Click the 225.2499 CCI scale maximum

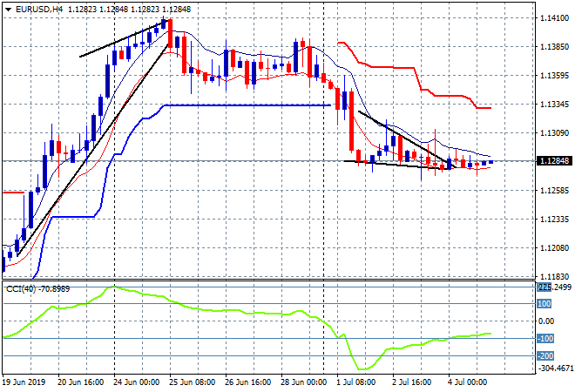point(554,287)
